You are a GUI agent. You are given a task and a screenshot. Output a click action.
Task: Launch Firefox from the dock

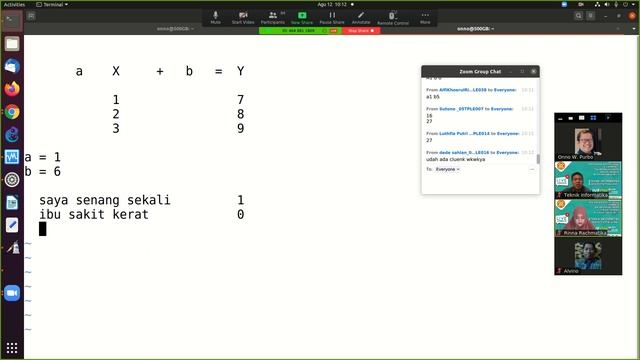[12, 89]
